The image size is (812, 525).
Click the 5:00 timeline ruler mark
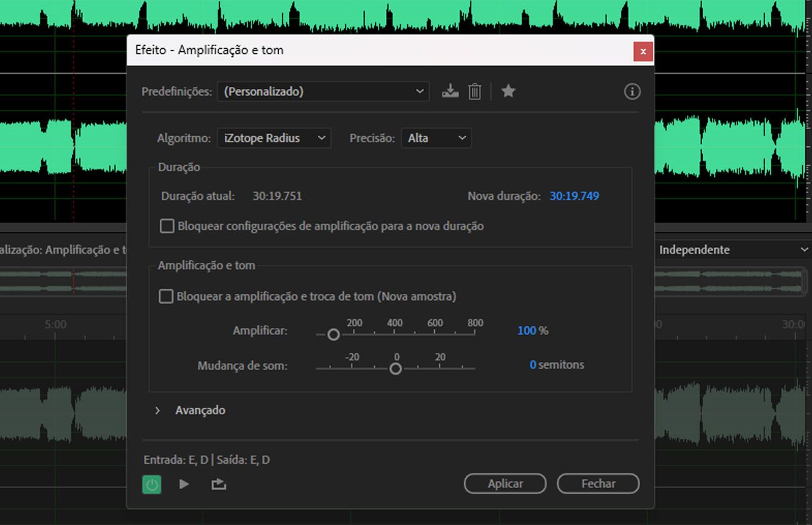[x=56, y=324]
